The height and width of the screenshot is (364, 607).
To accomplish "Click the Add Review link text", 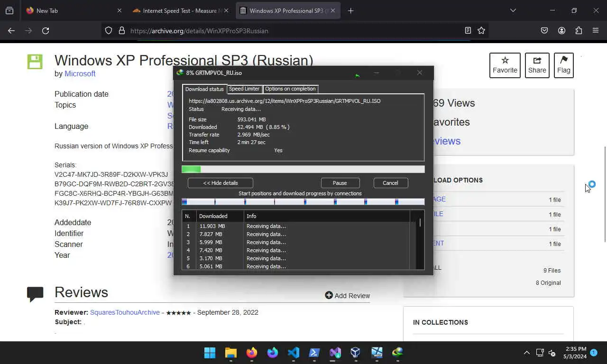I will tap(352, 296).
